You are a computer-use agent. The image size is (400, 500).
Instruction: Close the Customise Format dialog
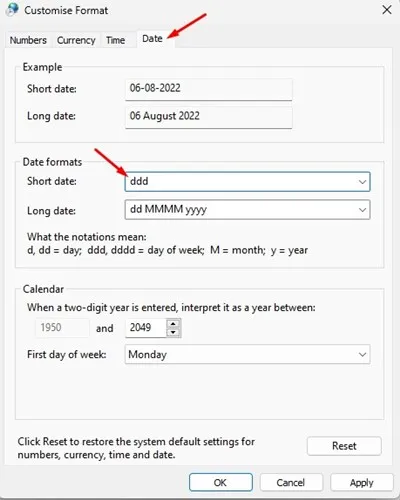click(387, 10)
